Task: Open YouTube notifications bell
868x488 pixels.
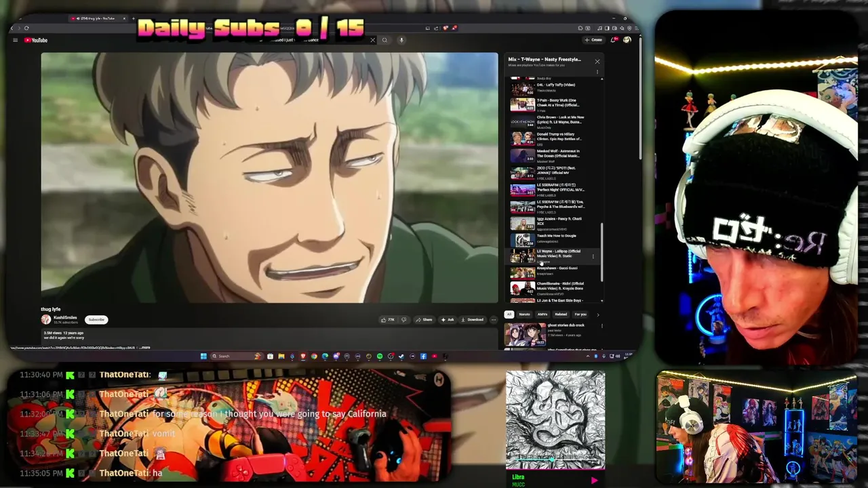Action: (x=614, y=40)
